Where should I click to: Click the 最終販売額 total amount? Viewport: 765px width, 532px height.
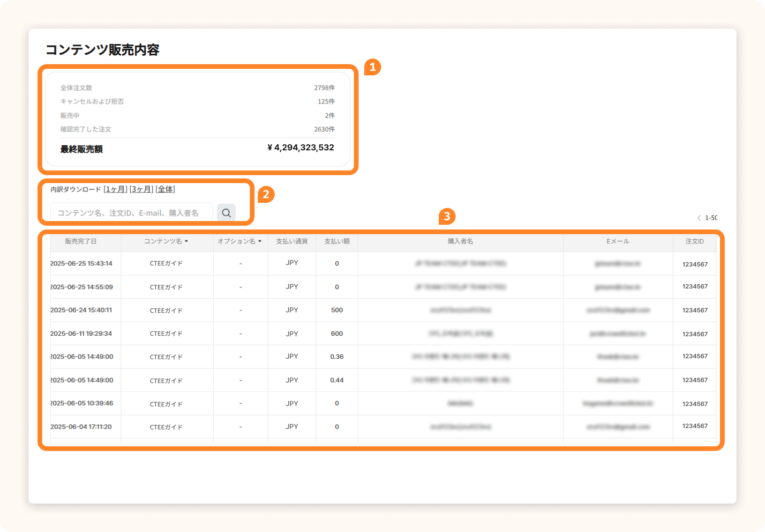point(300,148)
